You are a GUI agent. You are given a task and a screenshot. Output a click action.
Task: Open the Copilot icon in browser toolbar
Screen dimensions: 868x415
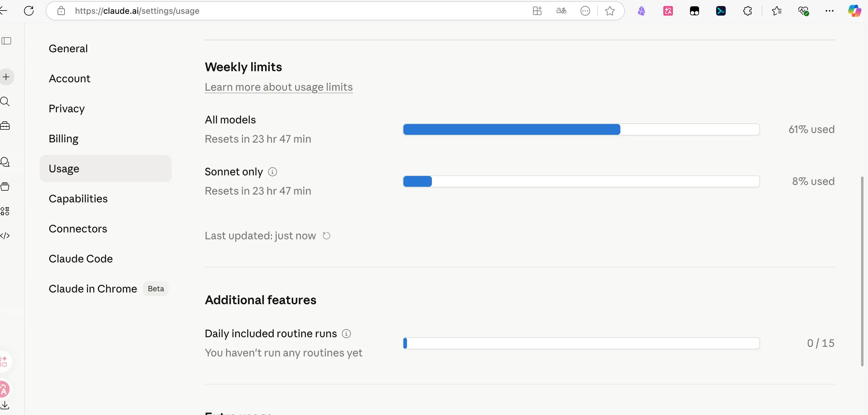854,11
